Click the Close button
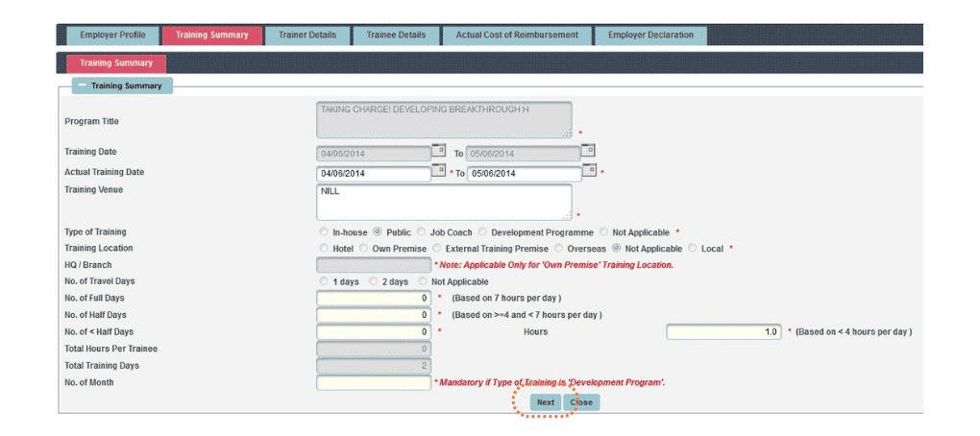Screen dimensions: 980x436 click(581, 402)
